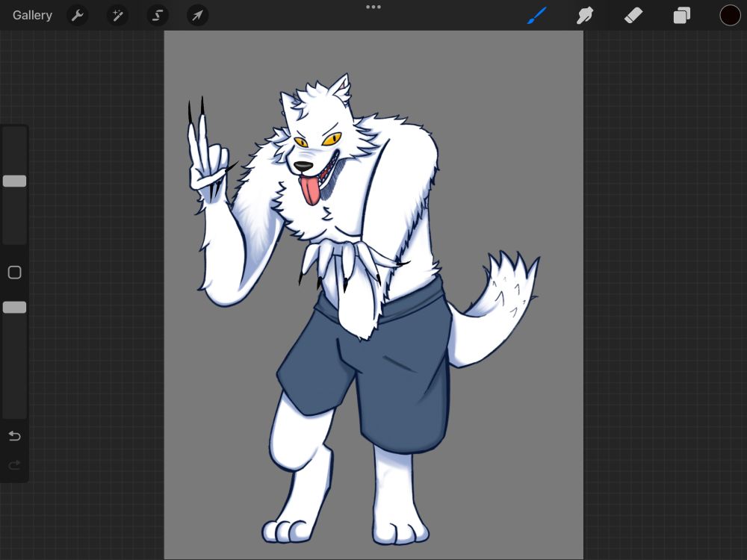Select the Eraser tool
Screen dimensions: 747x560
(633, 15)
